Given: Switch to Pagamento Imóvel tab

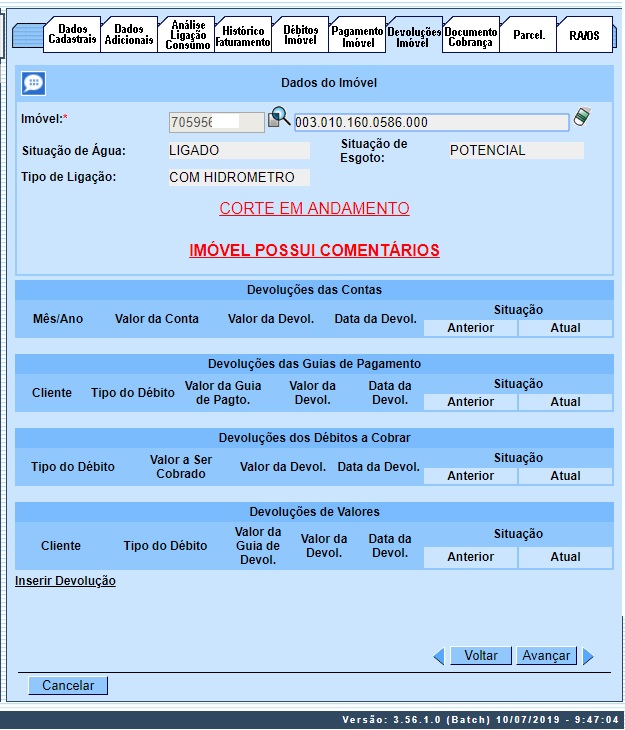Looking at the screenshot, I should (x=358, y=34).
